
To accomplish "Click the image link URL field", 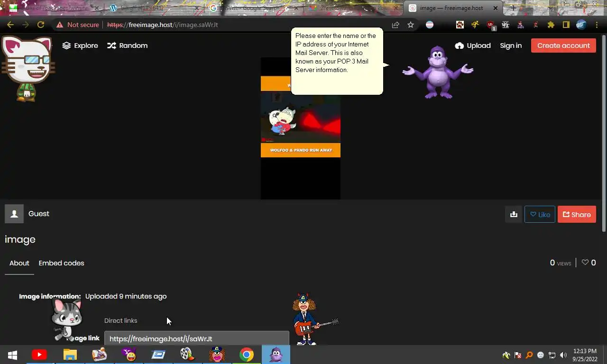I will tap(197, 338).
